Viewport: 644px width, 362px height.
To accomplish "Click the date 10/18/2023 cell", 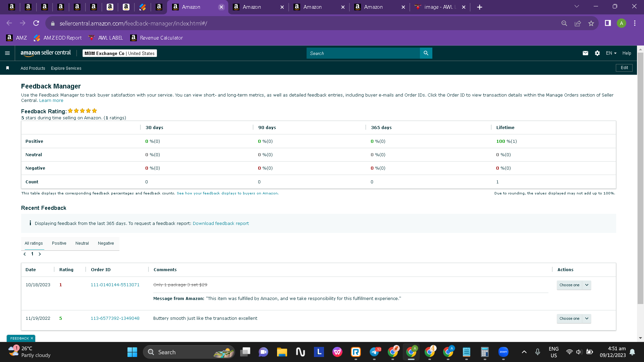I will pyautogui.click(x=38, y=285).
